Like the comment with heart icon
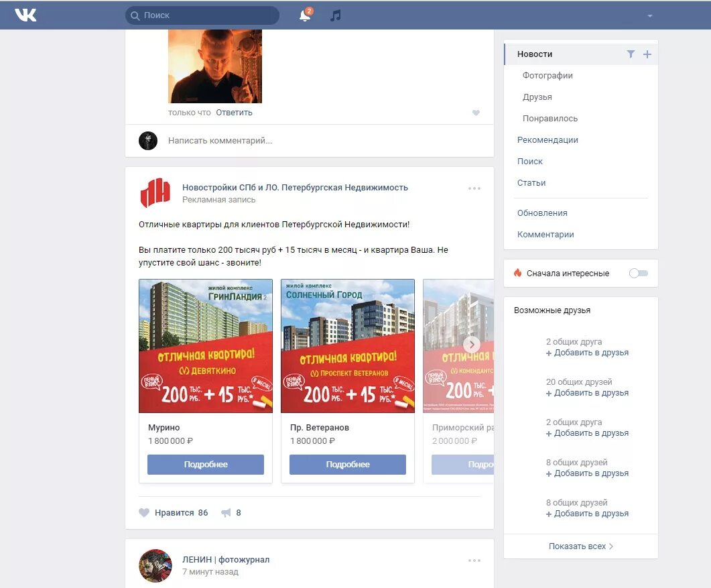This screenshot has width=711, height=588. tap(476, 113)
